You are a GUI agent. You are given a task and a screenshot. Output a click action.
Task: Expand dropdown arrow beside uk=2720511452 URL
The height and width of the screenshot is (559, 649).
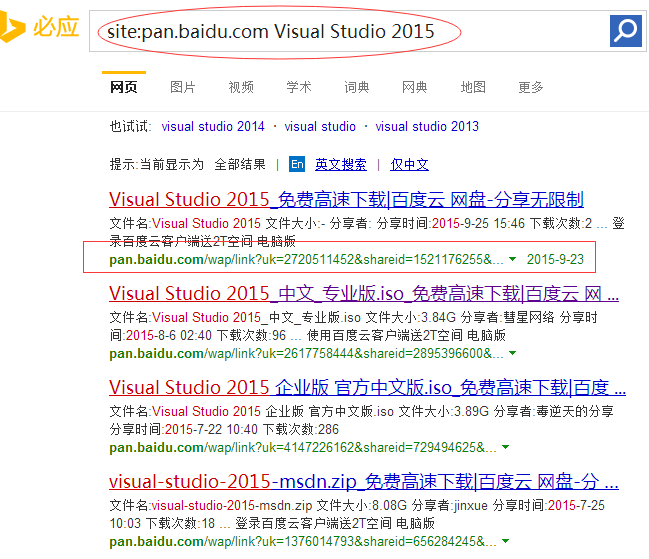coord(512,259)
